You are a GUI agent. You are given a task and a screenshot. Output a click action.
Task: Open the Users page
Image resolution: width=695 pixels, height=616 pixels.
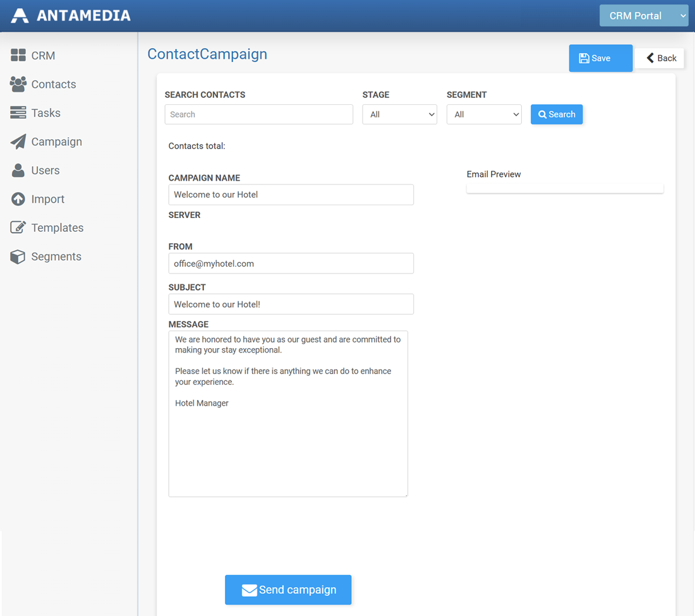pyautogui.click(x=45, y=171)
